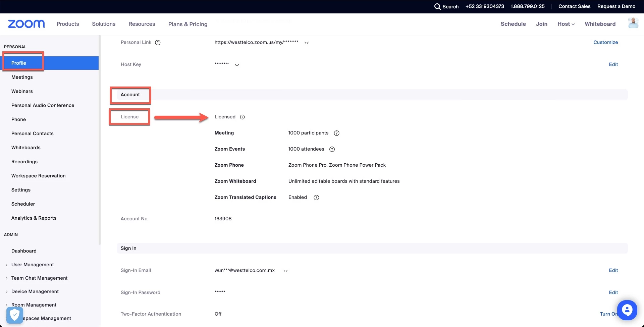
Task: Click the shield privacy badge icon
Action: tap(15, 315)
